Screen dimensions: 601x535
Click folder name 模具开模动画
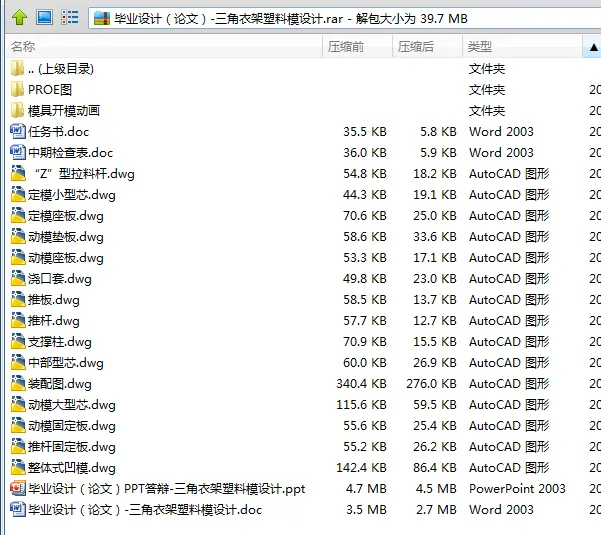pos(64,111)
